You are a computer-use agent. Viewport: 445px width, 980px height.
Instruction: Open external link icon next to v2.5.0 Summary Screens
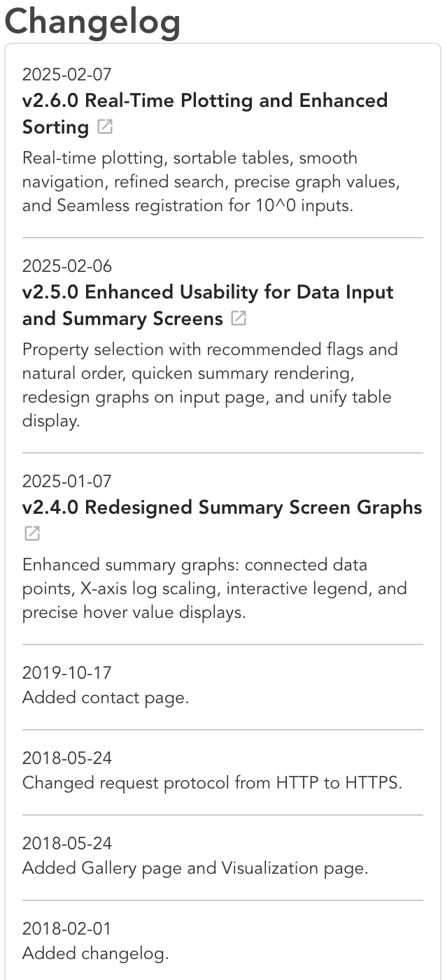tap(239, 319)
